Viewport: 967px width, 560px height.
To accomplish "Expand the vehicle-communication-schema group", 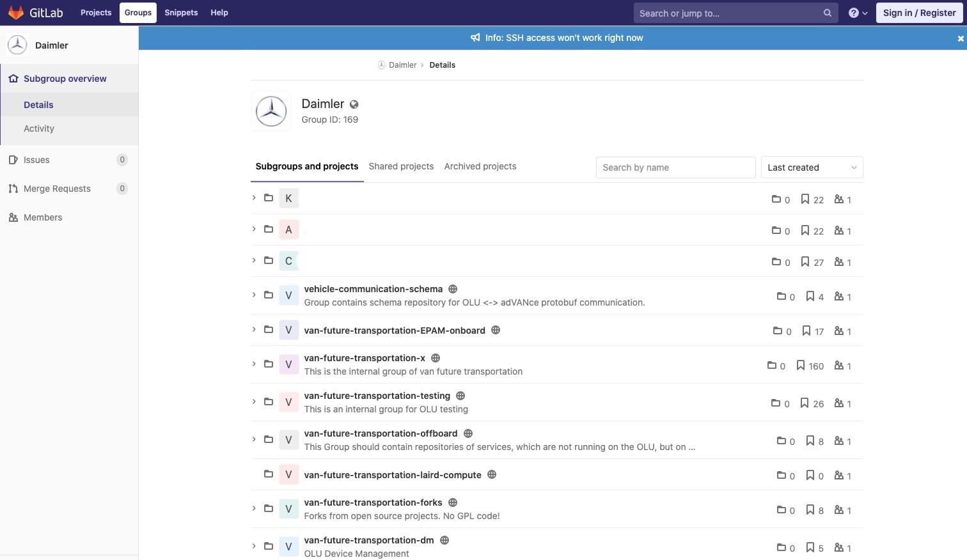I will click(254, 295).
